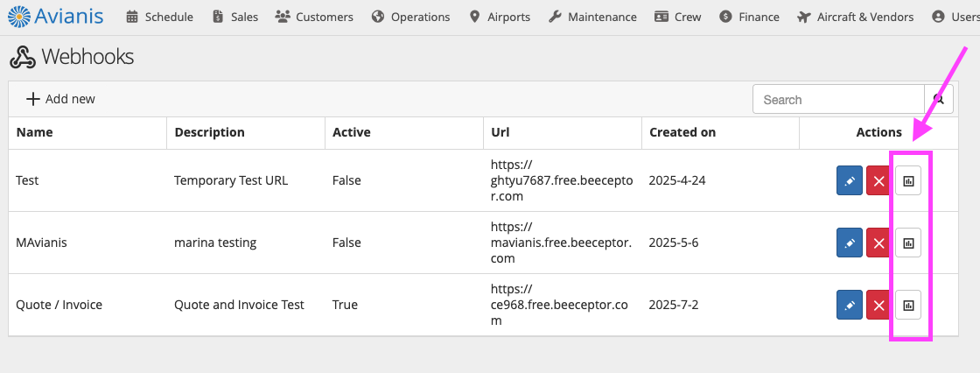The image size is (980, 373).
Task: Open the Schedule menu
Action: (x=159, y=17)
